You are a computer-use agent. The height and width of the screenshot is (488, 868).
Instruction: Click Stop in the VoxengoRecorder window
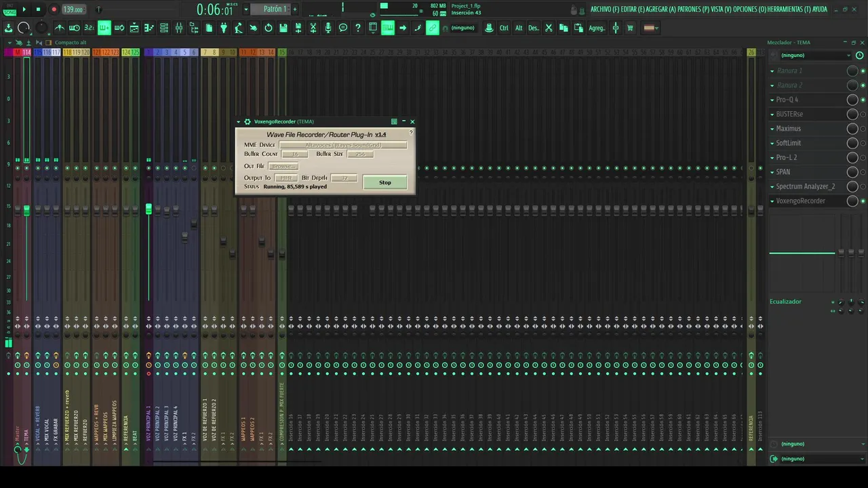385,182
